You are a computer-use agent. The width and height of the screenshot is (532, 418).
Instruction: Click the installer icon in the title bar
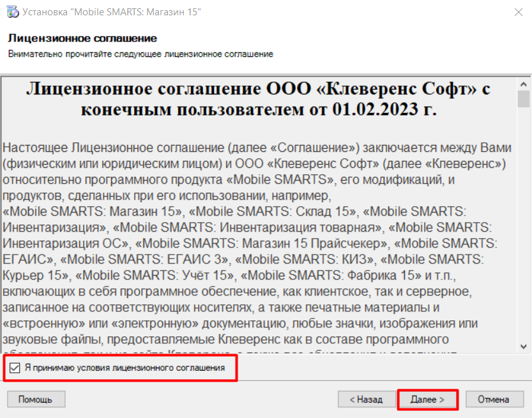click(11, 11)
